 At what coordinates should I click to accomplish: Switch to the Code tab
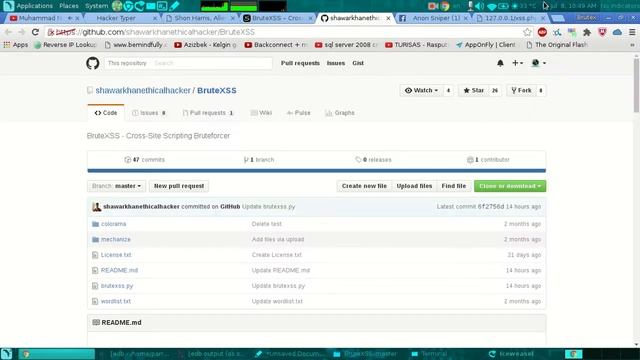pyautogui.click(x=106, y=113)
